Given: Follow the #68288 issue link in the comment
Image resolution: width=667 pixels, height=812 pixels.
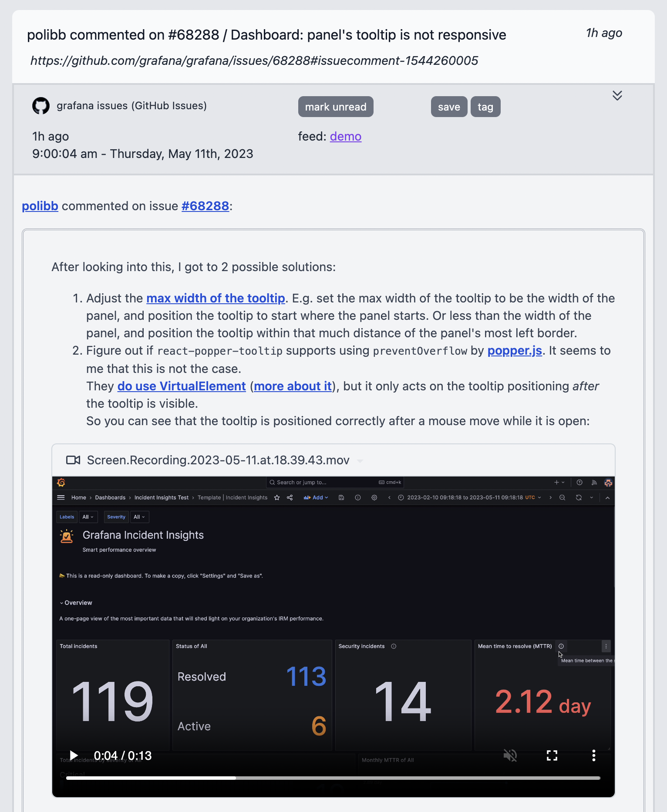Looking at the screenshot, I should (x=205, y=206).
